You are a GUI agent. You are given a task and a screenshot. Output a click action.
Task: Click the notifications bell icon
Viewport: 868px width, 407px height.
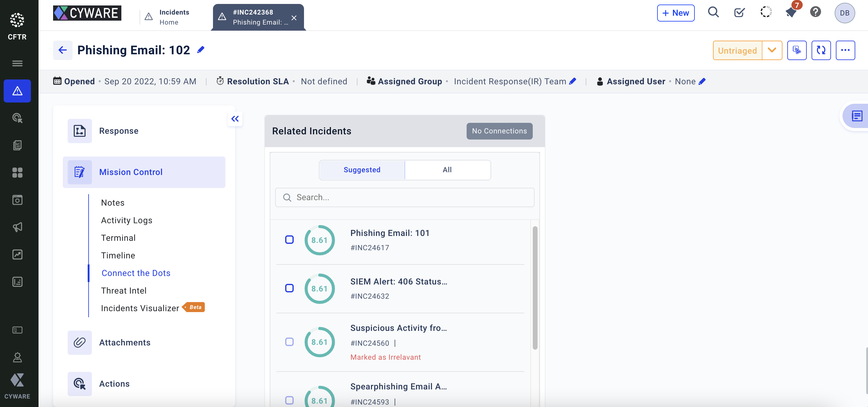pyautogui.click(x=791, y=12)
